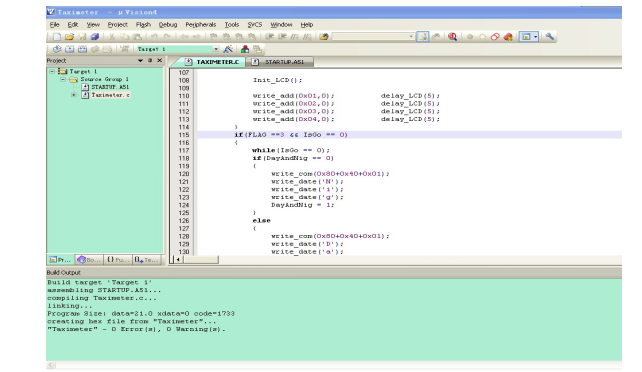Open a file using the folder icon
Viewport: 642px width, 372px height.
point(70,37)
